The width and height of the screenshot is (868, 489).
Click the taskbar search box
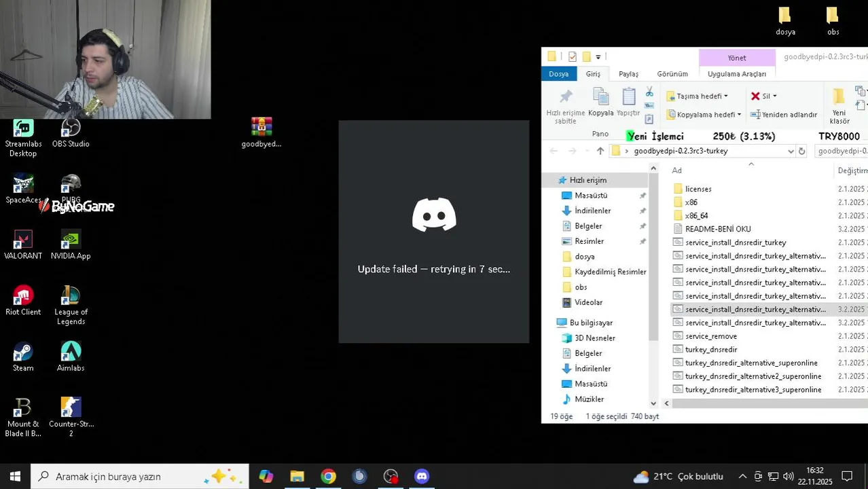point(140,477)
